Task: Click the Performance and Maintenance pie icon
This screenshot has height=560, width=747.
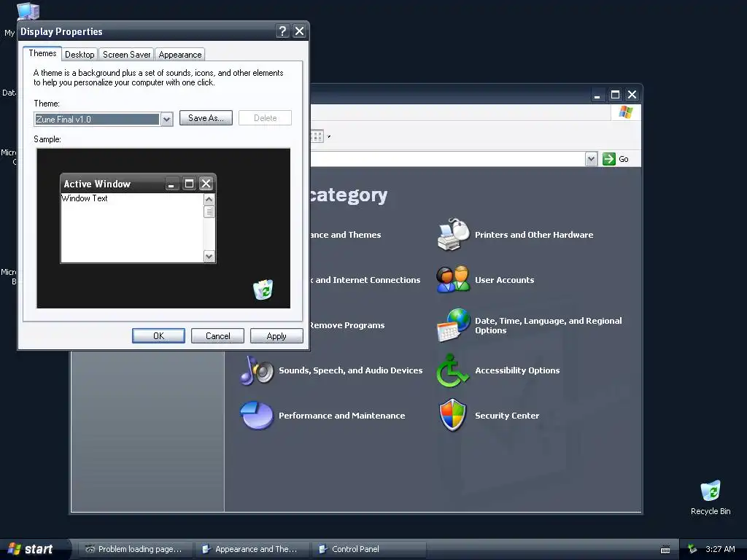Action: [x=257, y=415]
